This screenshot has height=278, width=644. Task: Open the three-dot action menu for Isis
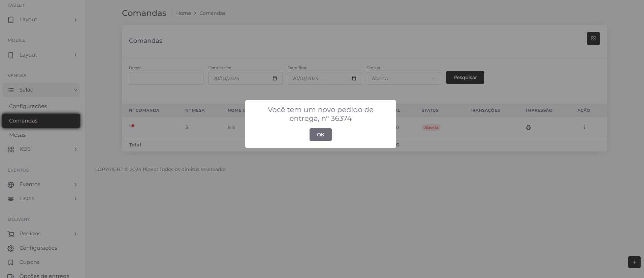click(x=584, y=127)
